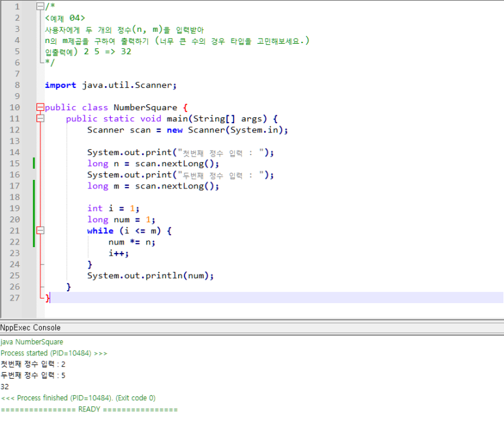
Task: Click the 'READY' console status line
Action: (x=89, y=409)
